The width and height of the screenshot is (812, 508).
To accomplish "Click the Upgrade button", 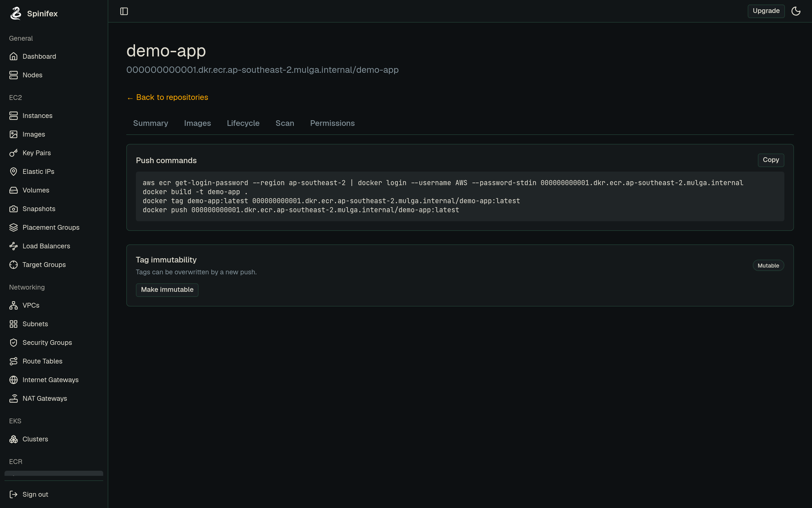I will click(766, 11).
